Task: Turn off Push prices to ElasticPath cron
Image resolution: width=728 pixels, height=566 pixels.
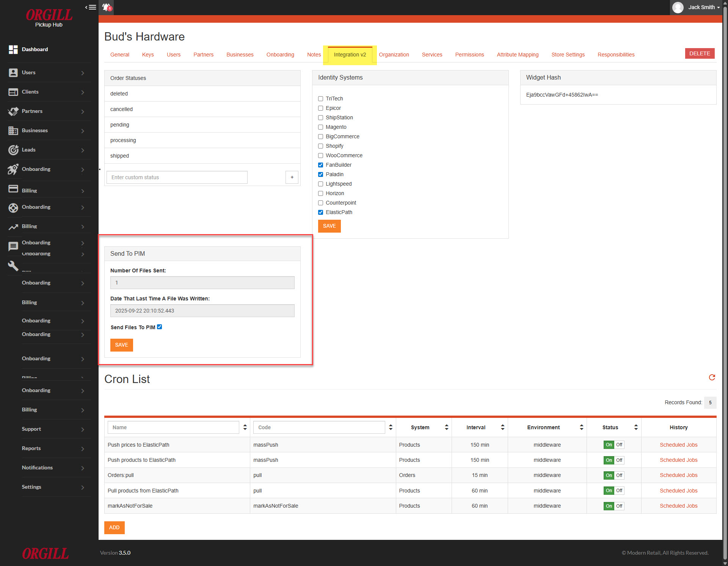Action: point(619,445)
